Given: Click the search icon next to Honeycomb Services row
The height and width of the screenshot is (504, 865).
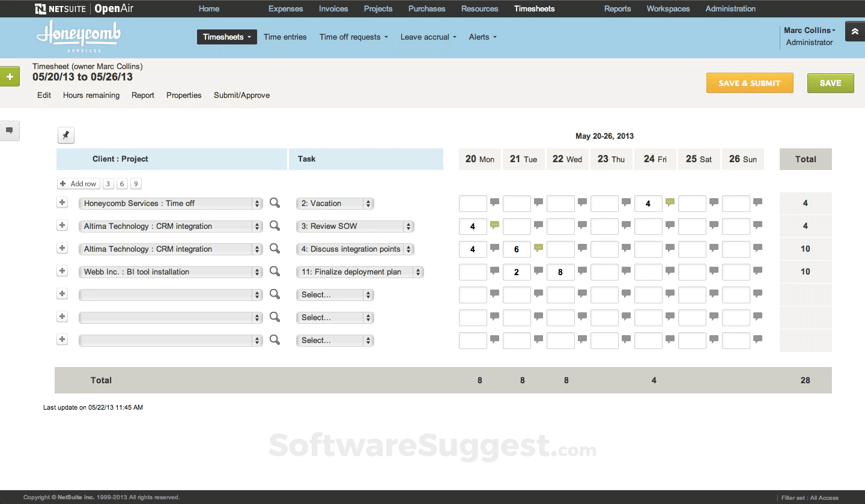Looking at the screenshot, I should [275, 203].
